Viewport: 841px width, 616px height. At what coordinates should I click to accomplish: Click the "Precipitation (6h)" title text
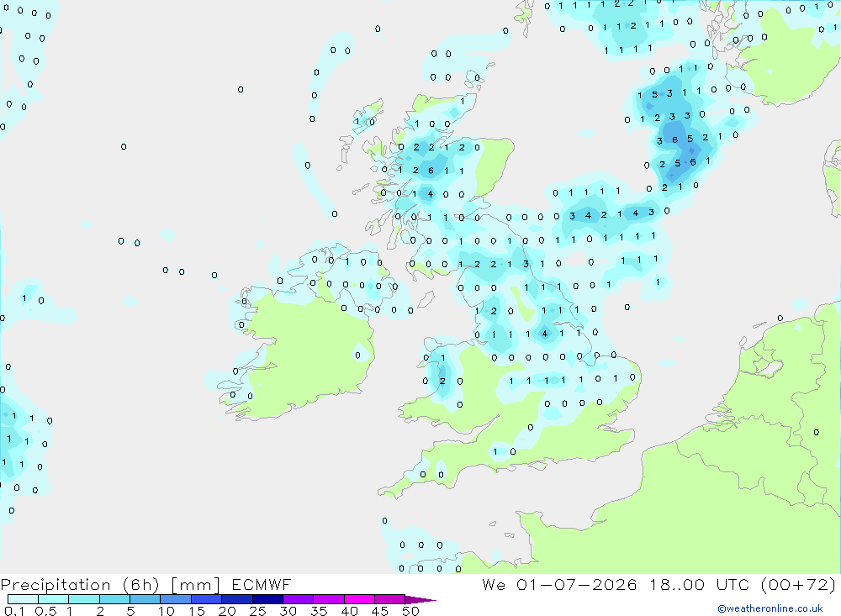[x=80, y=585]
